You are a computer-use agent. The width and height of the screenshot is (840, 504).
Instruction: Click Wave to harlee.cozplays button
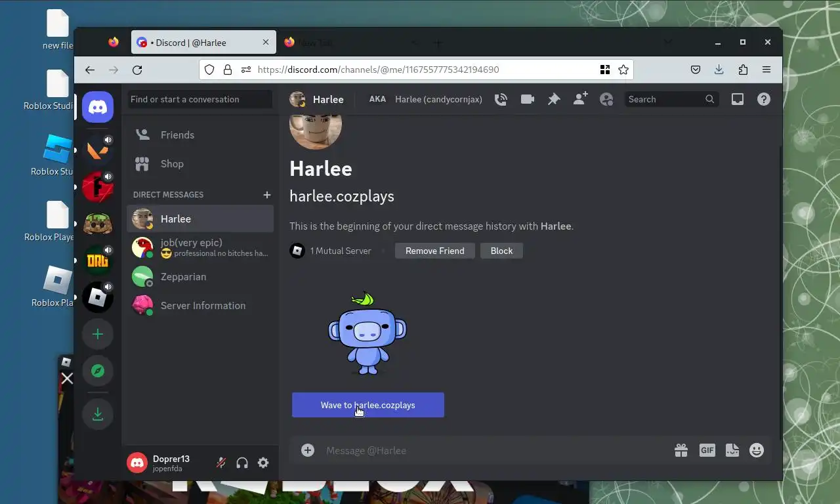pyautogui.click(x=367, y=405)
